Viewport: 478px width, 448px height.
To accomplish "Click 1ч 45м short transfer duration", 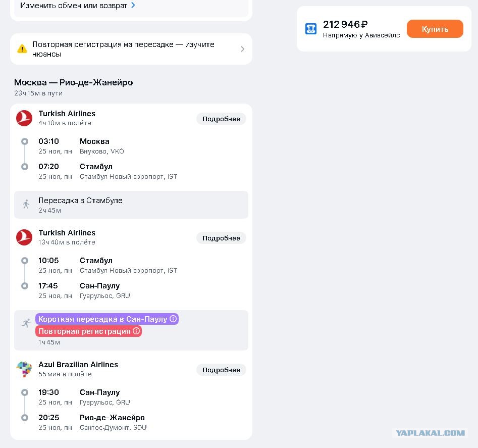I will tap(49, 342).
